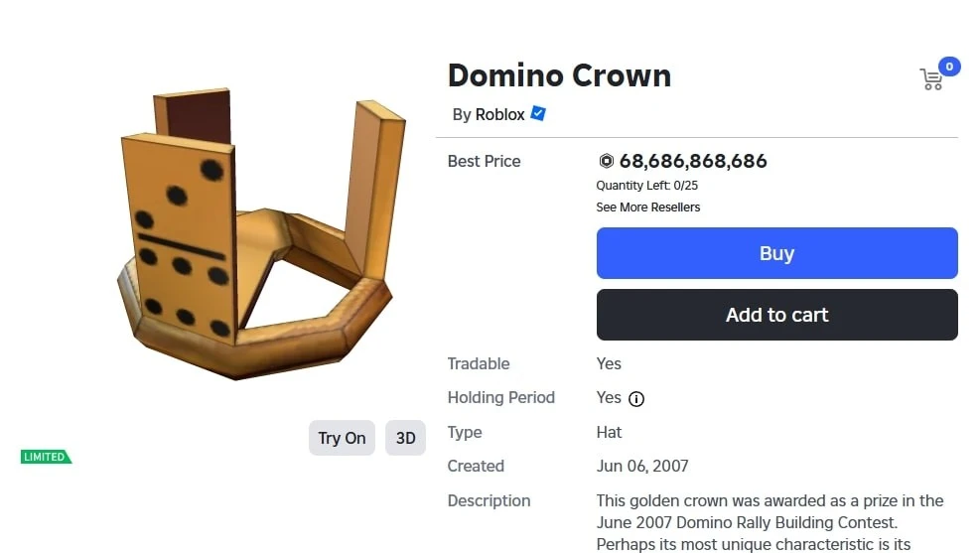Open the Roblox creator profile link

click(499, 114)
